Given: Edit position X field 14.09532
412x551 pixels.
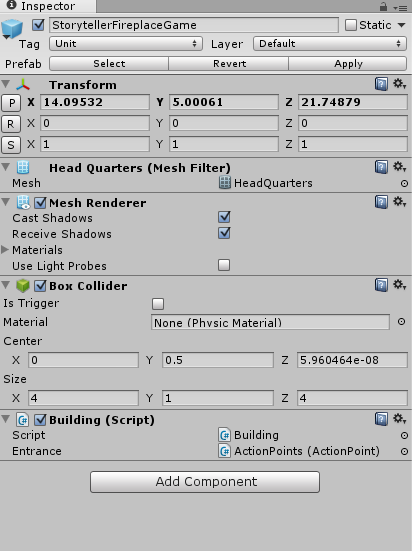Looking at the screenshot, I should (x=95, y=102).
